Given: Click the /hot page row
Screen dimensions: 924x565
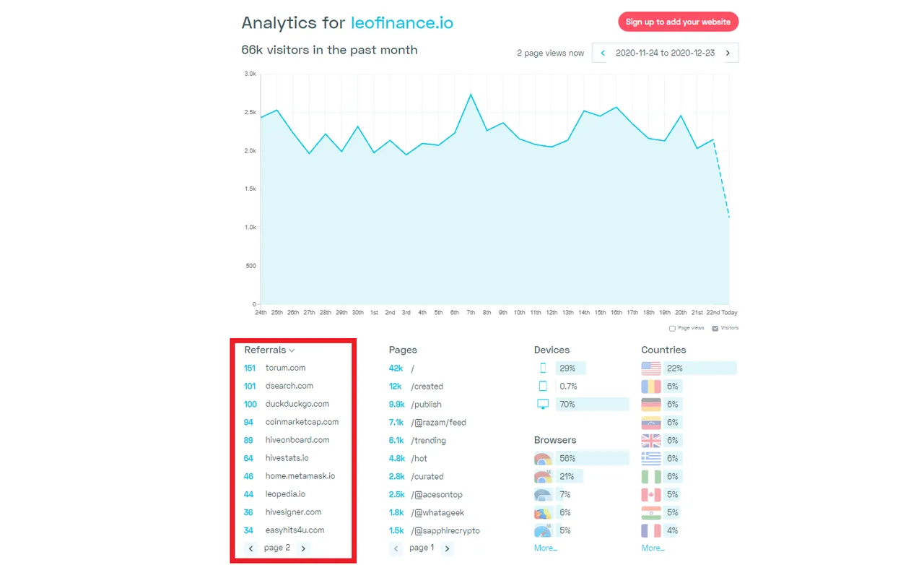Looking at the screenshot, I should coord(409,459).
